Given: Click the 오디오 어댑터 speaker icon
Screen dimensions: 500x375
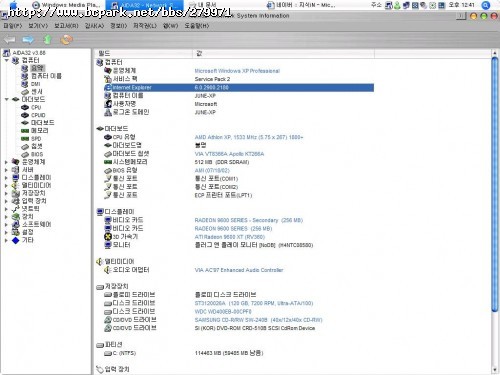Looking at the screenshot, I should pyautogui.click(x=108, y=270).
